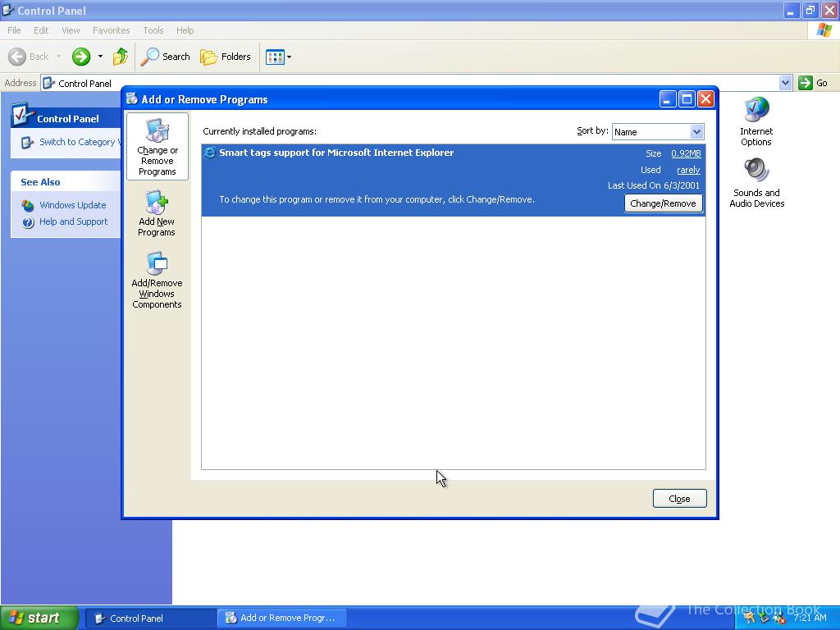
Task: Minimize the Add or Remove Programs dialog
Action: pos(668,99)
